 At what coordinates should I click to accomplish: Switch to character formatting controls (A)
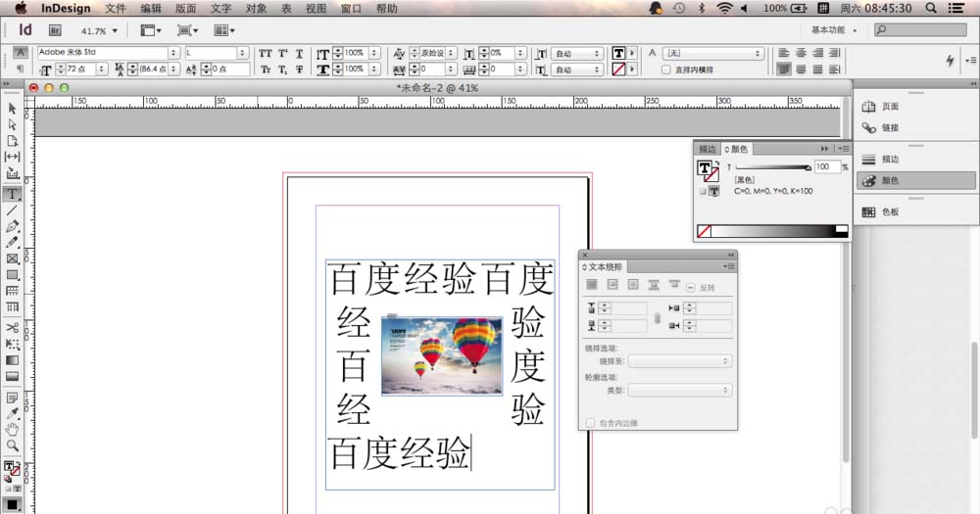(x=21, y=53)
